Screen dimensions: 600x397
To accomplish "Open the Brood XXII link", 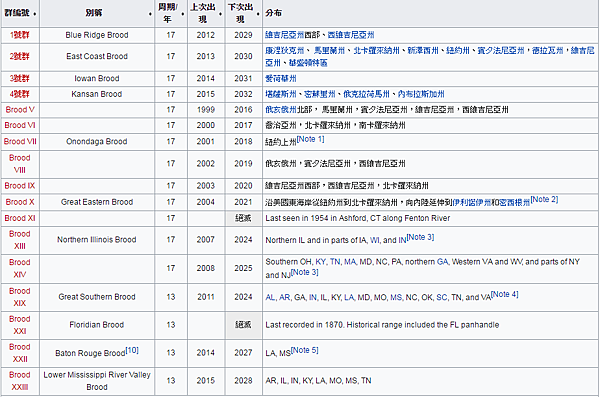I will click(x=20, y=353).
